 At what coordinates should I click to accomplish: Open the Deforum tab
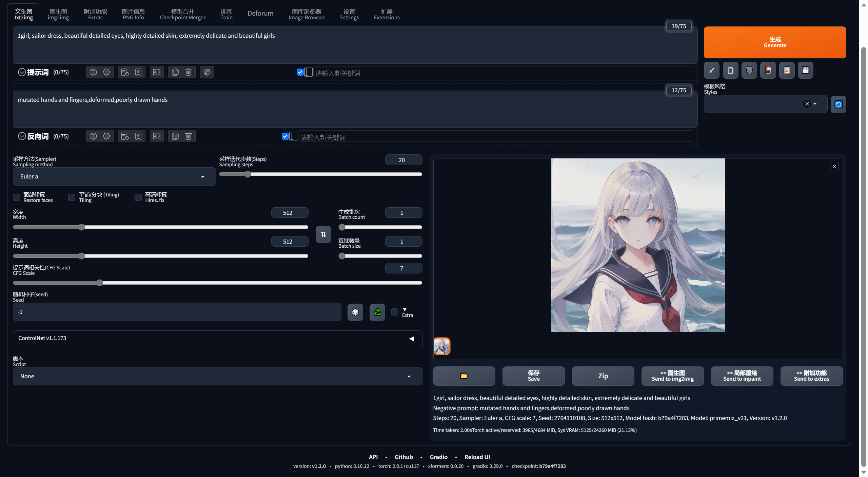click(260, 13)
